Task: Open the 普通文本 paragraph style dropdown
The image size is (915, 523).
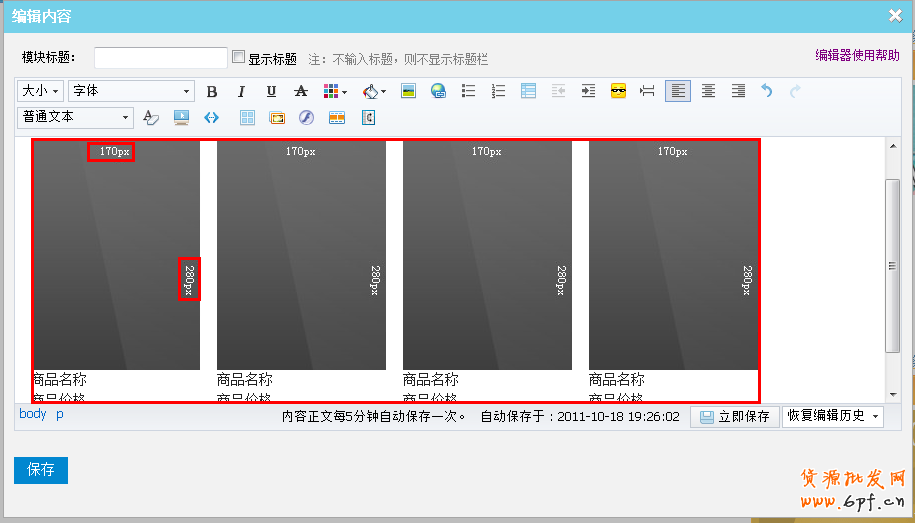Action: coord(75,117)
